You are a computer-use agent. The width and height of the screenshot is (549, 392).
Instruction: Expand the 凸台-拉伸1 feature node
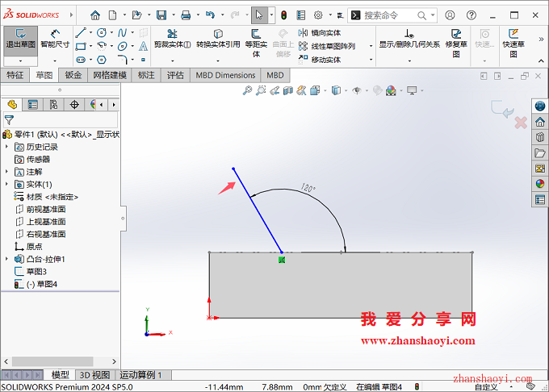click(x=7, y=259)
